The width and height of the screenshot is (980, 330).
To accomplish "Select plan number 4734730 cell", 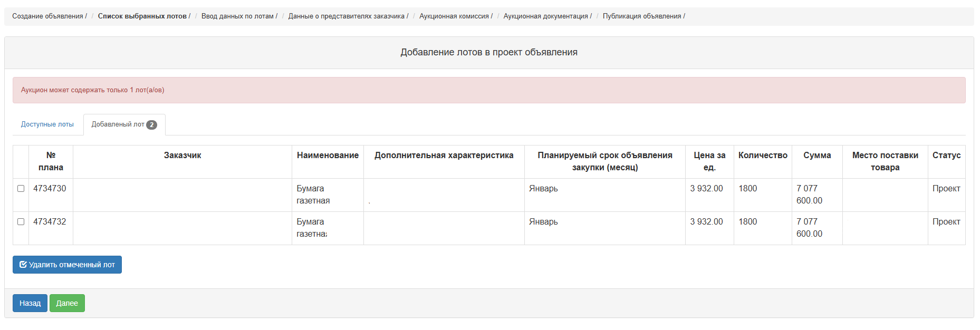I will (x=50, y=189).
